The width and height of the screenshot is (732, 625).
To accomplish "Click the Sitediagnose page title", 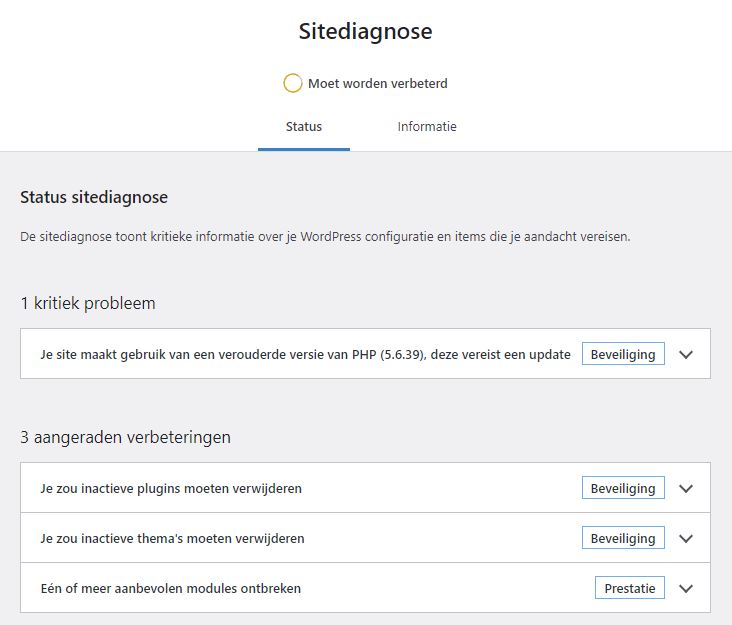I will (x=366, y=31).
